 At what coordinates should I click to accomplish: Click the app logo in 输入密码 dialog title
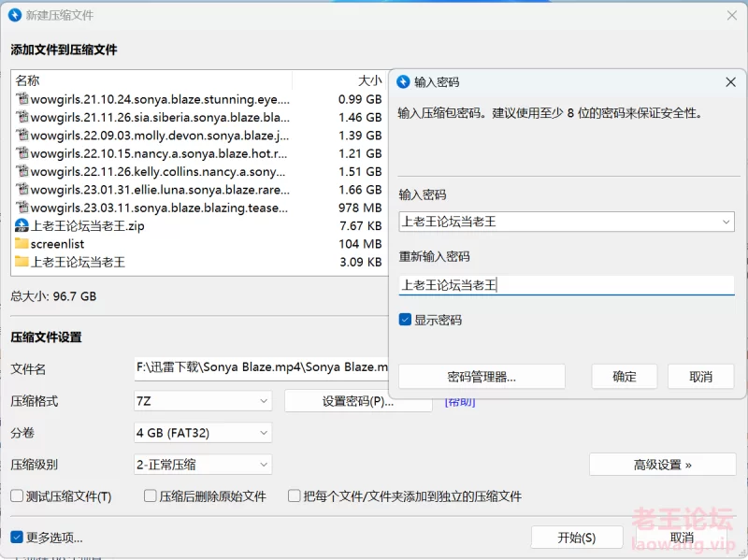click(x=403, y=82)
